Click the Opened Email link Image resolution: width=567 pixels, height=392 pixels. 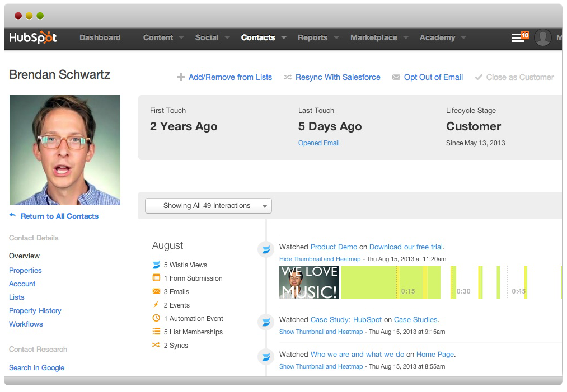click(x=318, y=143)
